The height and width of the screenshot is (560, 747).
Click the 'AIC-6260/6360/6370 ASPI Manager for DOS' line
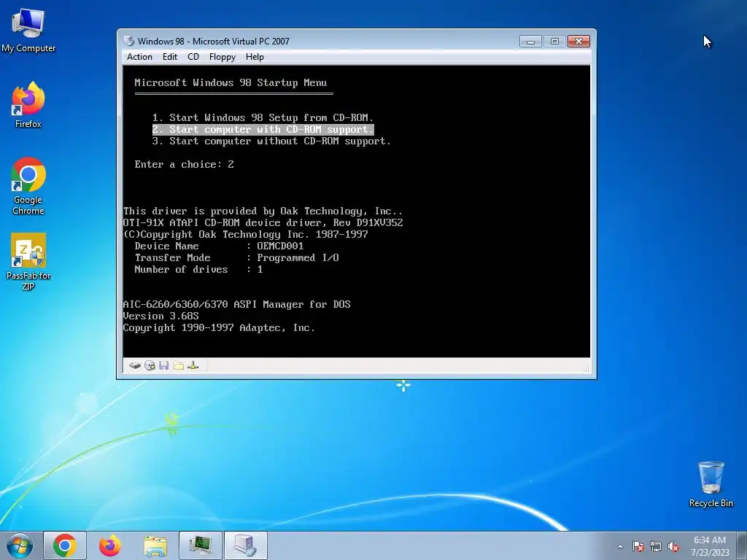237,304
